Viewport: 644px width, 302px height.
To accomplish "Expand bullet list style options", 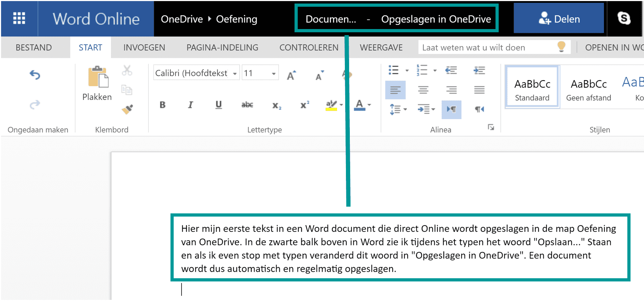I will point(407,71).
